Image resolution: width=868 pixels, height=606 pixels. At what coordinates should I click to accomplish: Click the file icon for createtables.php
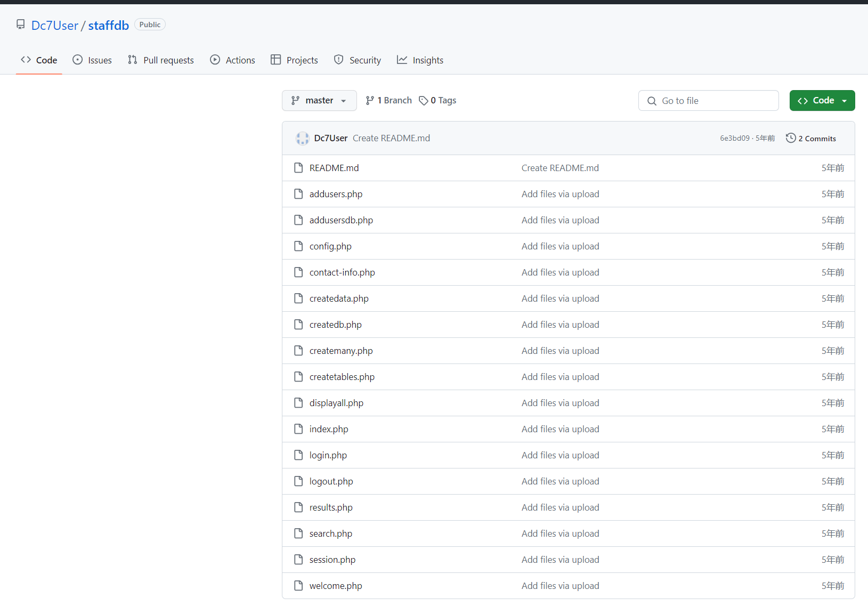298,377
